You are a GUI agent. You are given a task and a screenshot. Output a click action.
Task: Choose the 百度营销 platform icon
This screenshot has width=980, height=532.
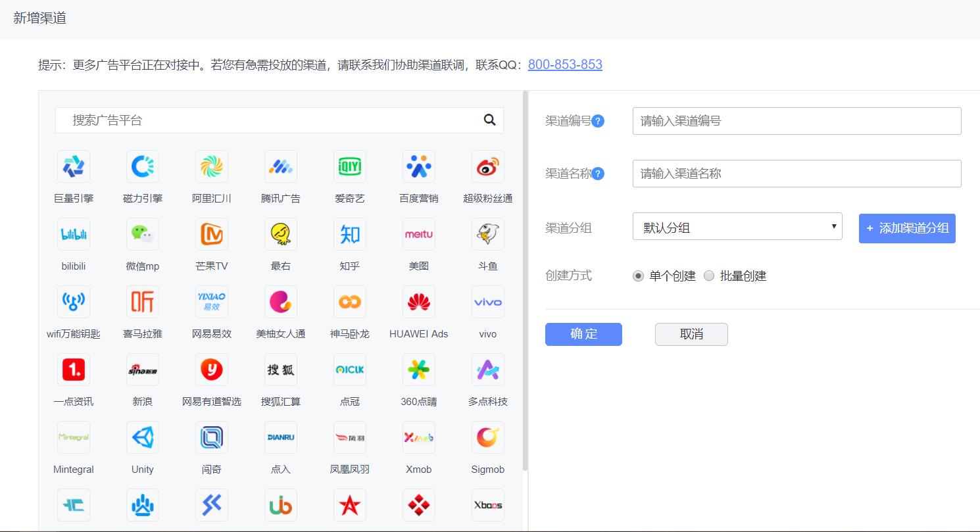[x=419, y=166]
